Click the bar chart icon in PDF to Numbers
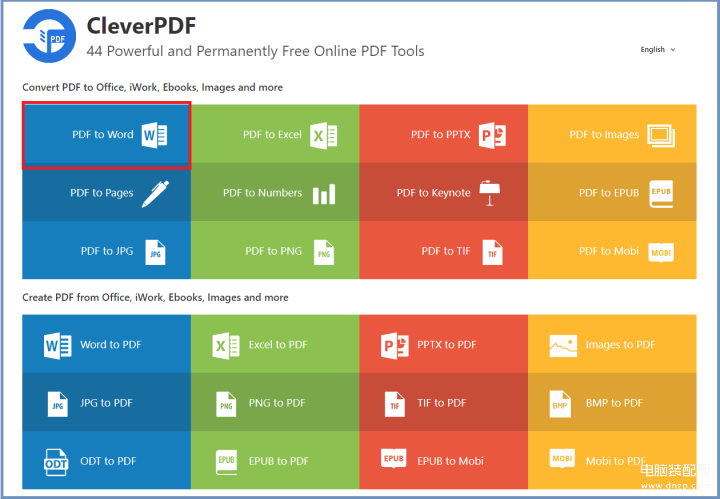Viewport: 720px width, 499px height. click(324, 194)
